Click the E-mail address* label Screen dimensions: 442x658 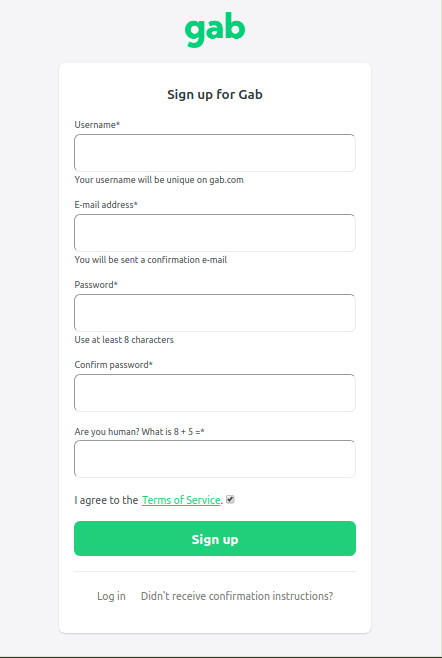tap(106, 205)
